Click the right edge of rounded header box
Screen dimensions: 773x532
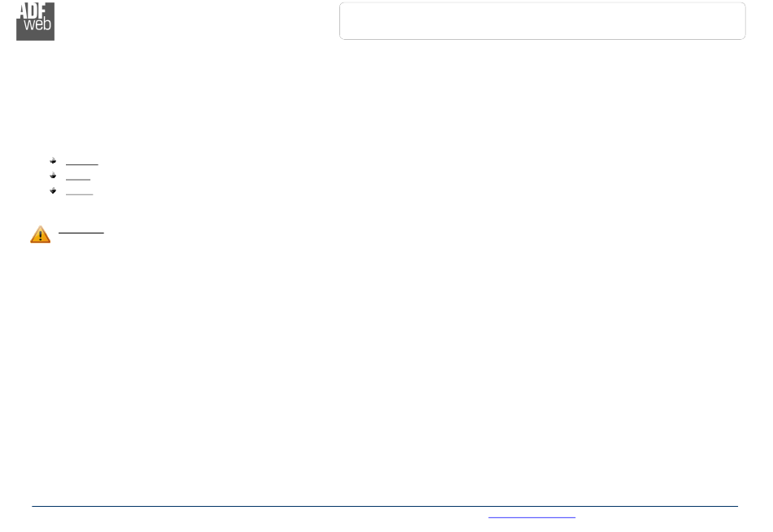(745, 20)
